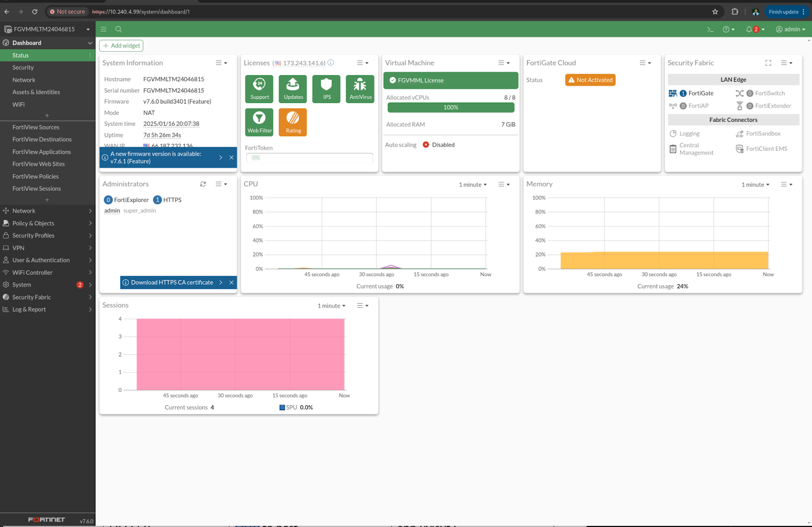Click the AntiVirus license icon
812x527 pixels.
point(360,89)
